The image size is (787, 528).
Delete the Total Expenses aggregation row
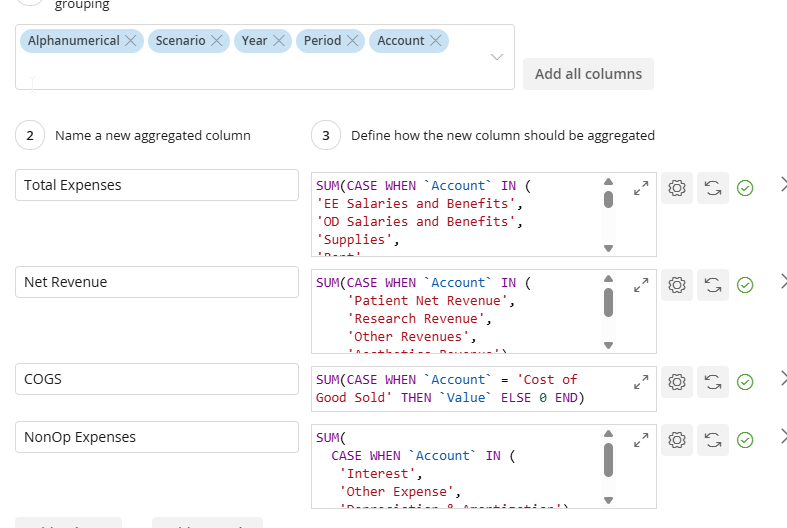tap(782, 185)
